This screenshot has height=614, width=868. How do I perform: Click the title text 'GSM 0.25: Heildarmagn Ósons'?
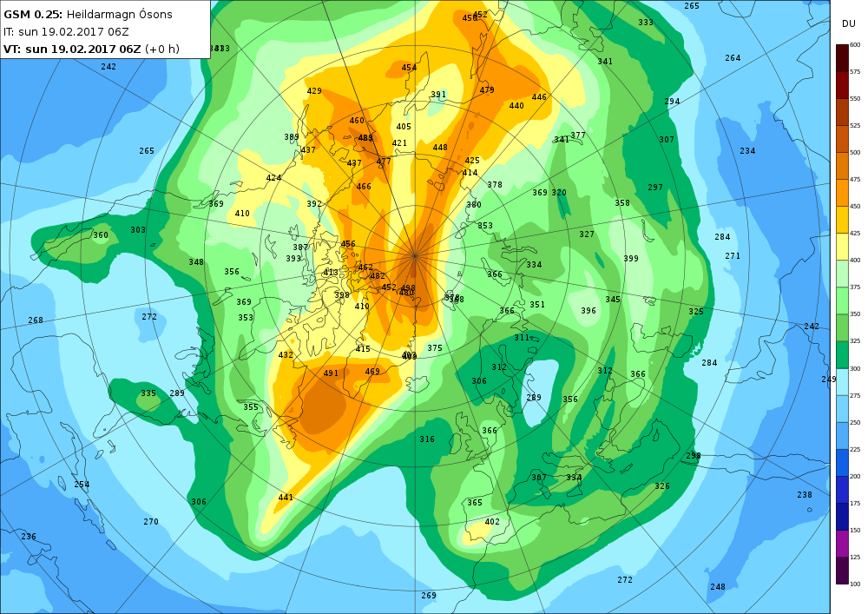pyautogui.click(x=88, y=15)
